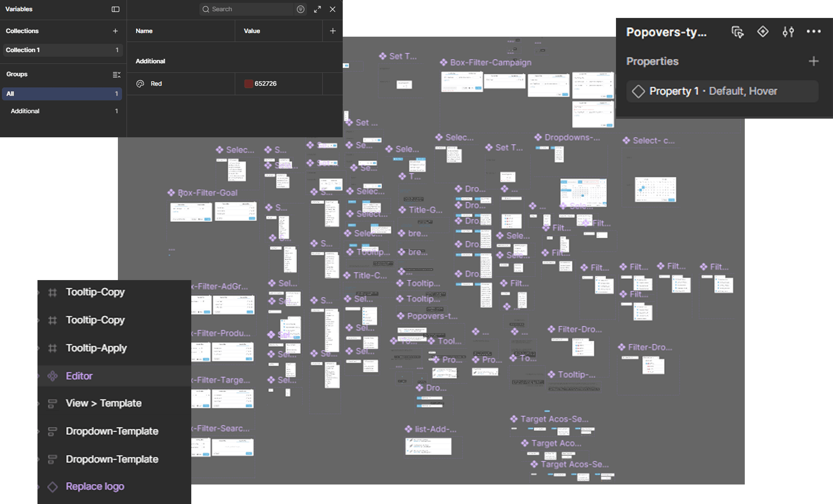The height and width of the screenshot is (504, 833).
Task: Click the diamond icon beside Property 1
Action: (638, 91)
